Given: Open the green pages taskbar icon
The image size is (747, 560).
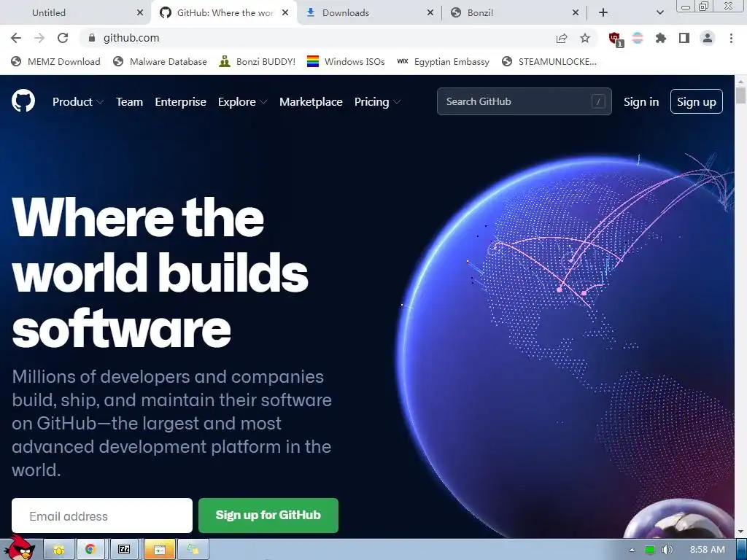Looking at the screenshot, I should pos(193,550).
